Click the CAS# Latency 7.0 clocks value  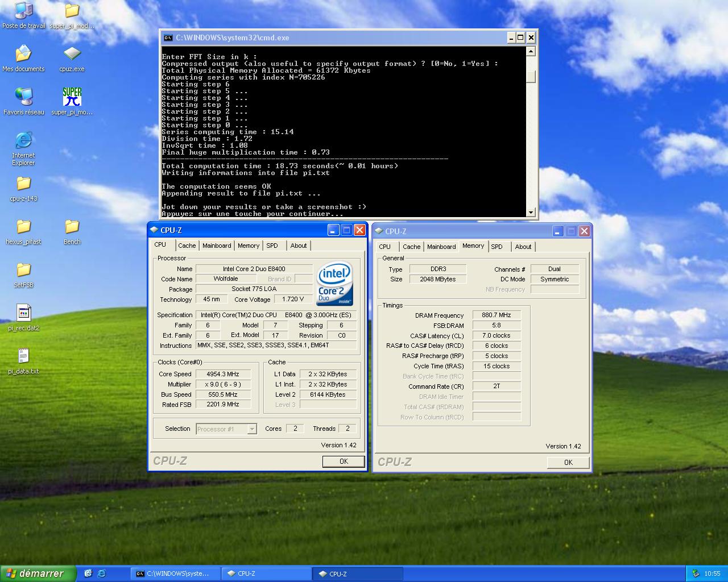tap(497, 335)
